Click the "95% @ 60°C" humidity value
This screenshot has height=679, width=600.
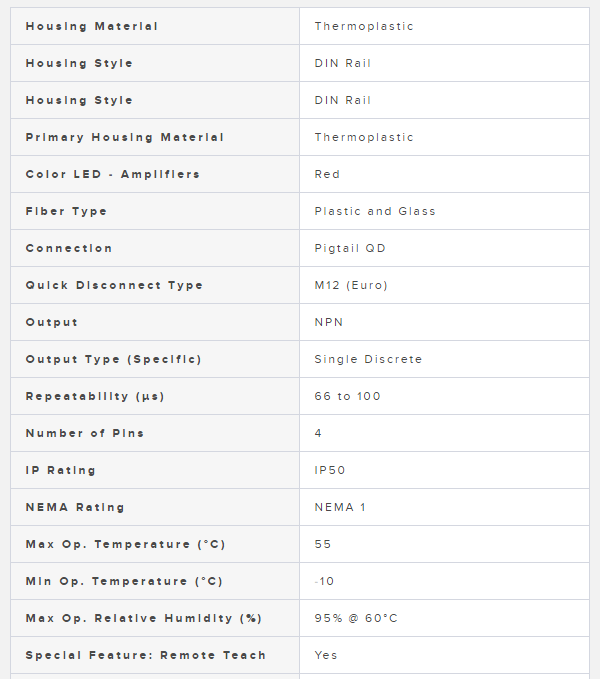(356, 618)
